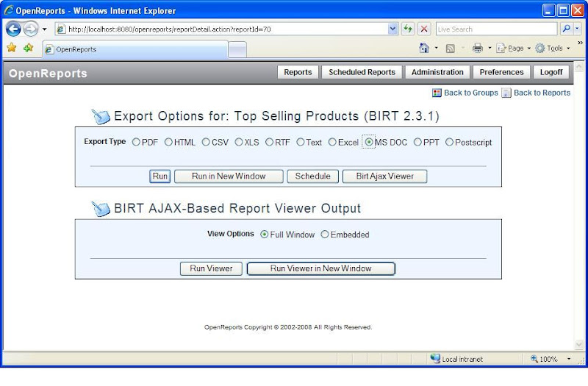Click the Run button
This screenshot has width=588, height=386.
click(159, 176)
